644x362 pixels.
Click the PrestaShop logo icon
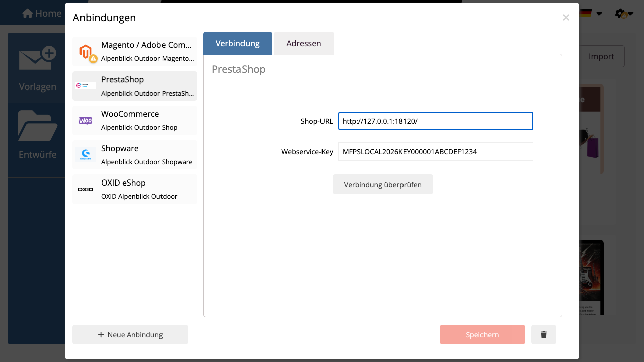tap(86, 86)
